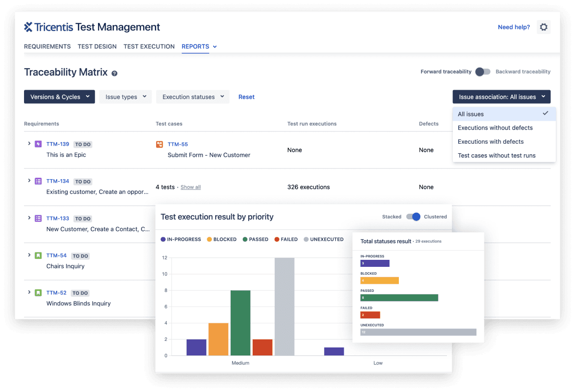Click the requirement icon beside TTM-52
Image resolution: width=575 pixels, height=392 pixels.
point(38,292)
